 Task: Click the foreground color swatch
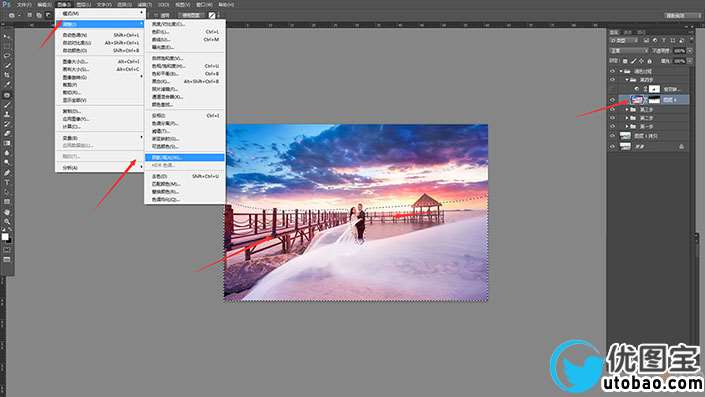4,236
